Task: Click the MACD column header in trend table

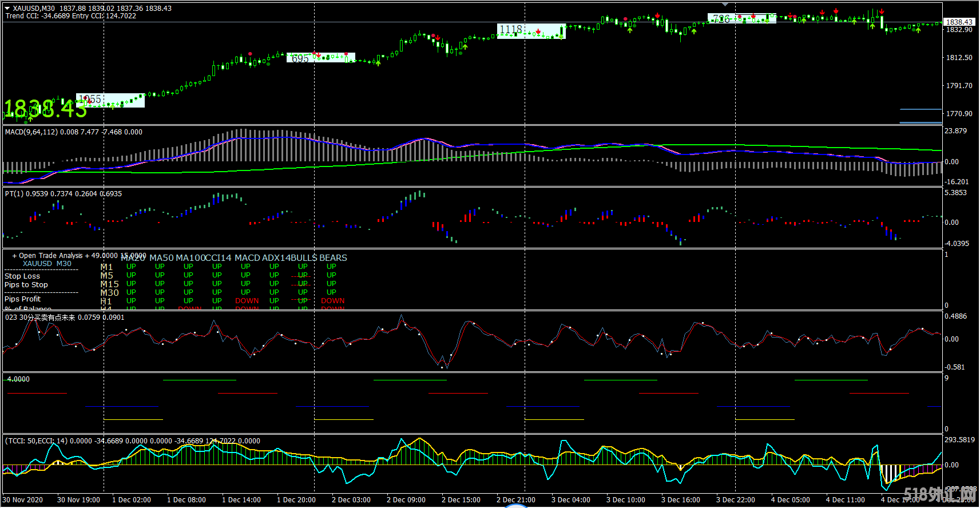Action: pyautogui.click(x=247, y=258)
